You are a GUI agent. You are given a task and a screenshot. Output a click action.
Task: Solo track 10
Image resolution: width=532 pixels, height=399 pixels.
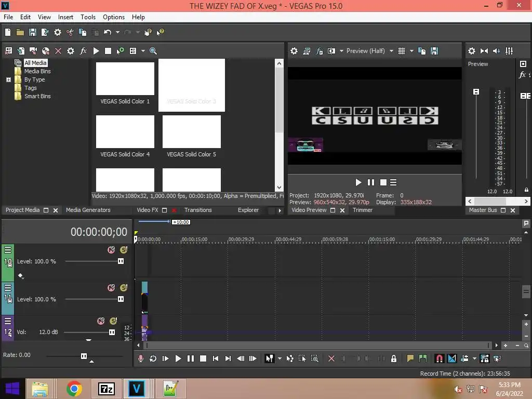124,250
